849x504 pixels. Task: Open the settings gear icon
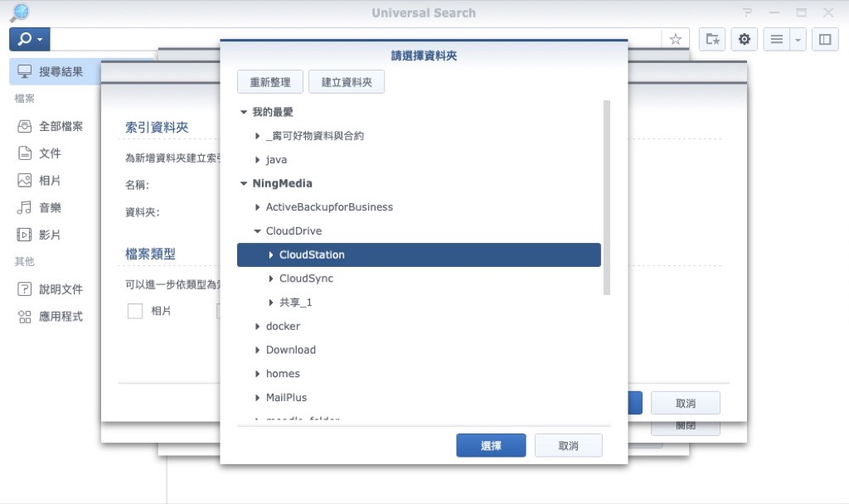click(x=745, y=39)
